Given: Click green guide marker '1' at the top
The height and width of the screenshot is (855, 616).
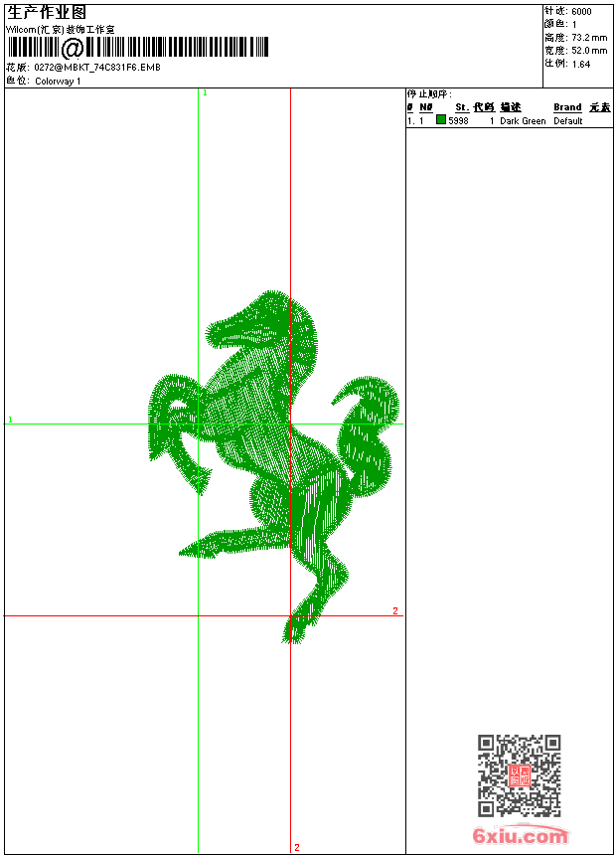Looking at the screenshot, I should 205,93.
